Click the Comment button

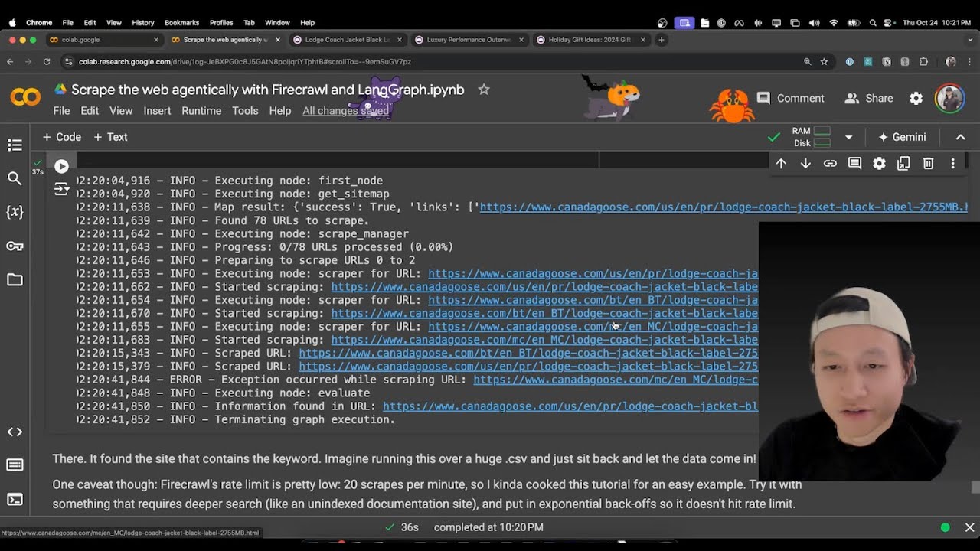pos(791,98)
